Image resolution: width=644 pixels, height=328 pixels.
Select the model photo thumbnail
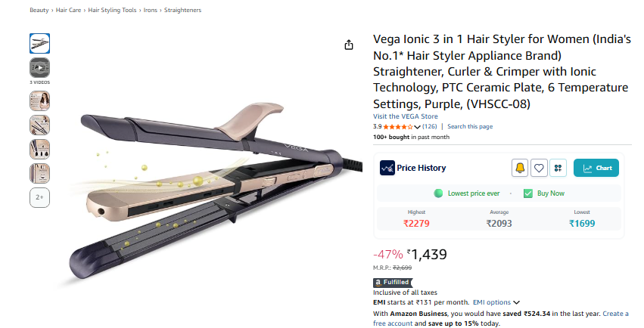pyautogui.click(x=39, y=101)
